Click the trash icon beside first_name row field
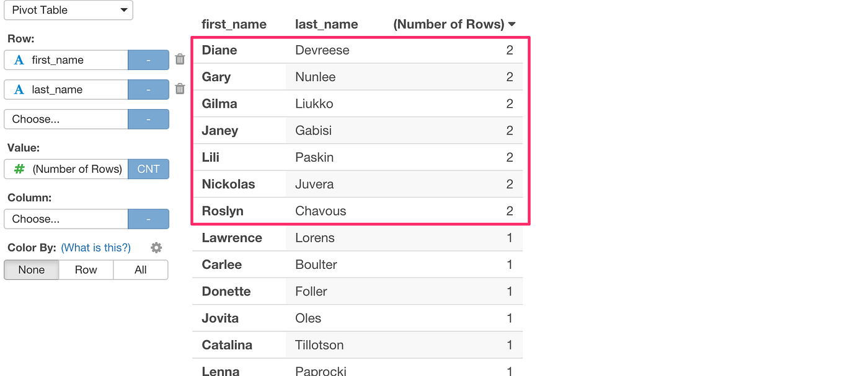This screenshot has height=376, width=868. tap(180, 59)
